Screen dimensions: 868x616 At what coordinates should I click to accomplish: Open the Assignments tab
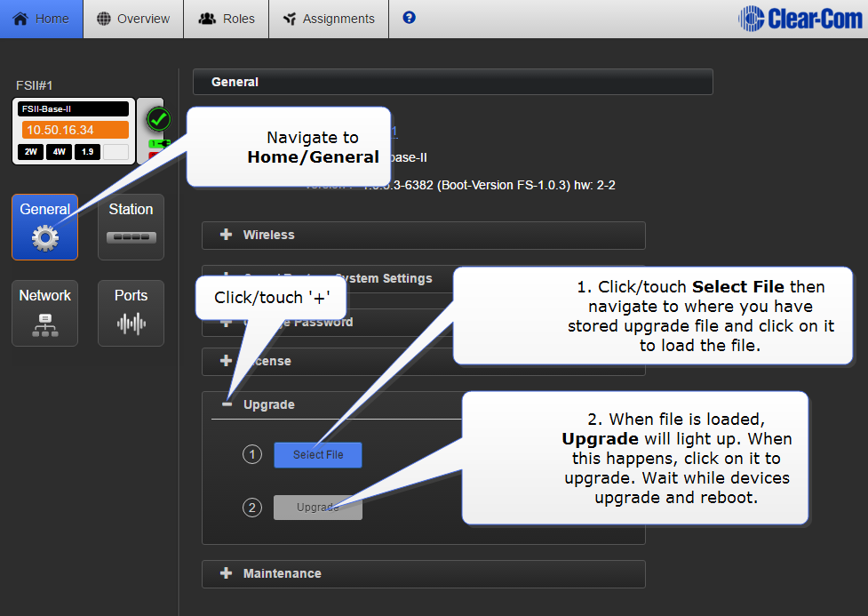[329, 19]
